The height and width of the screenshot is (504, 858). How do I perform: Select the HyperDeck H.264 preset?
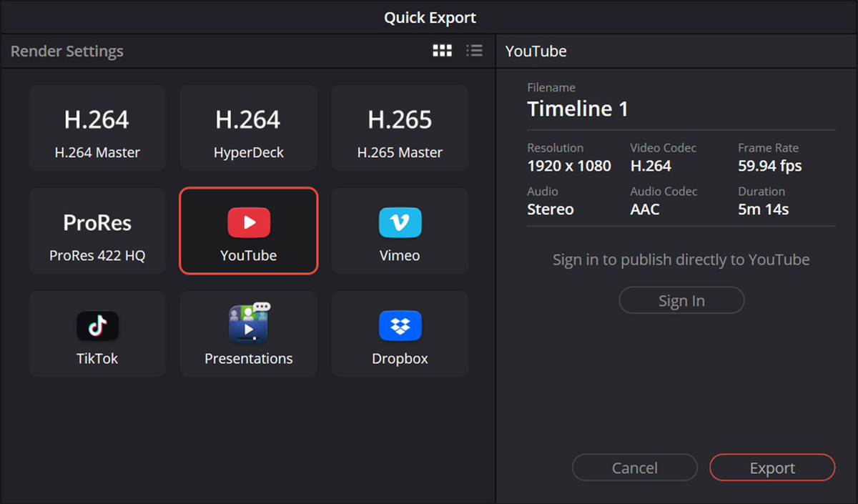pyautogui.click(x=248, y=128)
